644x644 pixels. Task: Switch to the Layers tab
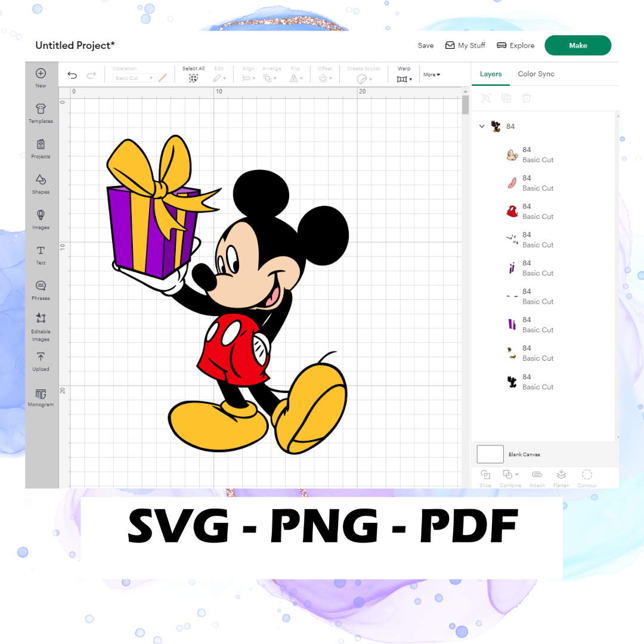pyautogui.click(x=491, y=74)
